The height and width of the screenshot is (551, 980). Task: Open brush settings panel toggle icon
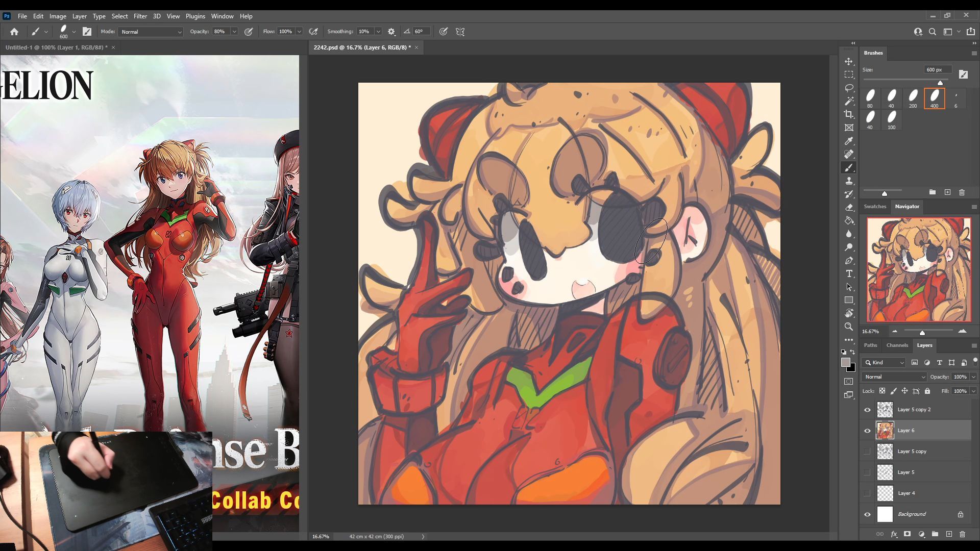pos(87,32)
